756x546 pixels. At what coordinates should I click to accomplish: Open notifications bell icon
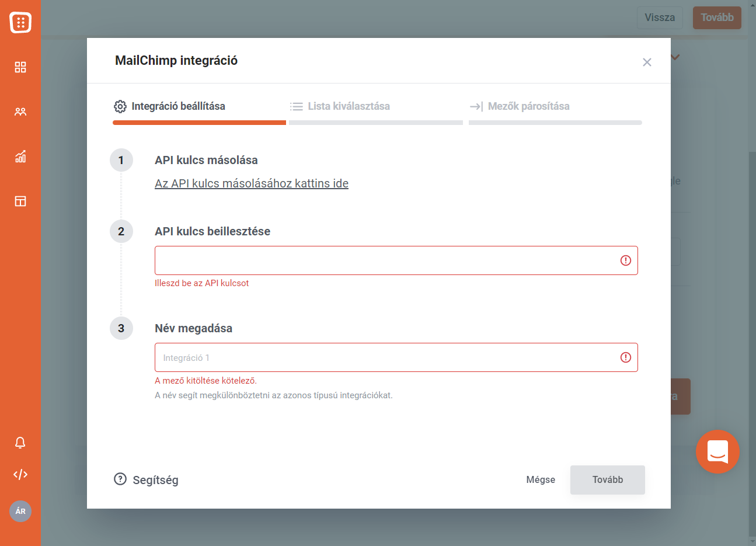click(20, 443)
